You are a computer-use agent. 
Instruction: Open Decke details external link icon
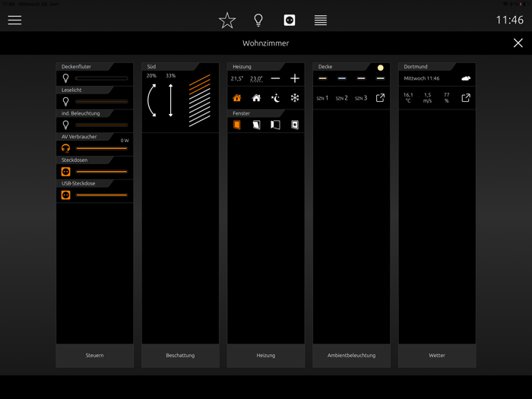coord(380,98)
